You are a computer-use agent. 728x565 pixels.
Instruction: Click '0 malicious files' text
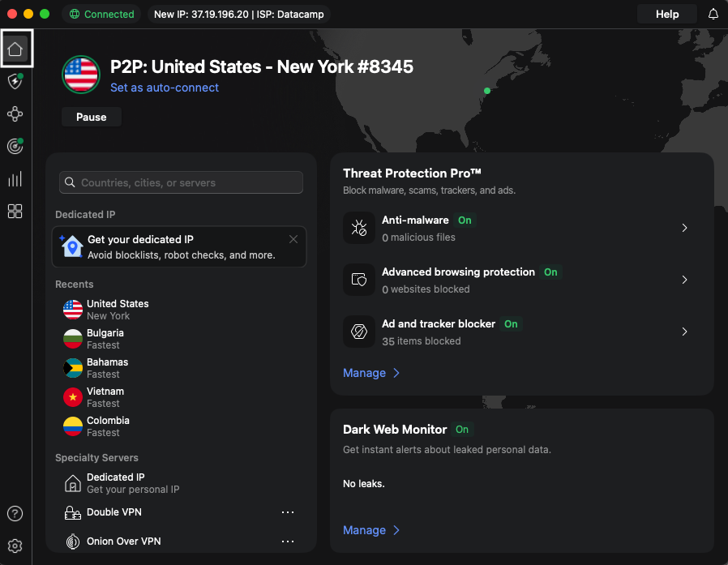click(x=418, y=238)
